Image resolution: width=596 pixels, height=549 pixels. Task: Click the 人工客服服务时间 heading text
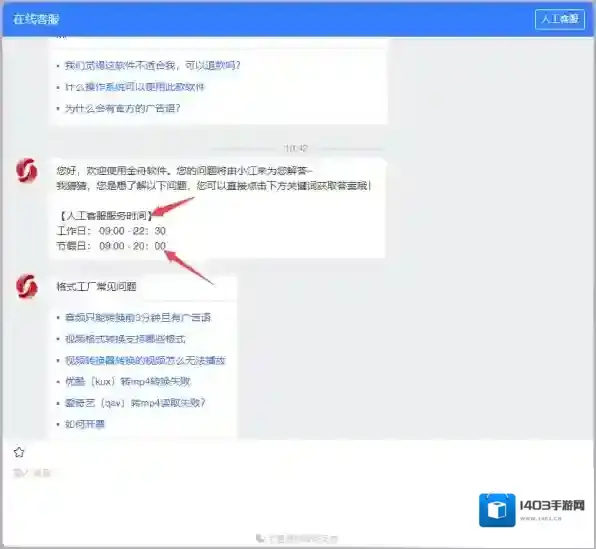[x=105, y=216]
